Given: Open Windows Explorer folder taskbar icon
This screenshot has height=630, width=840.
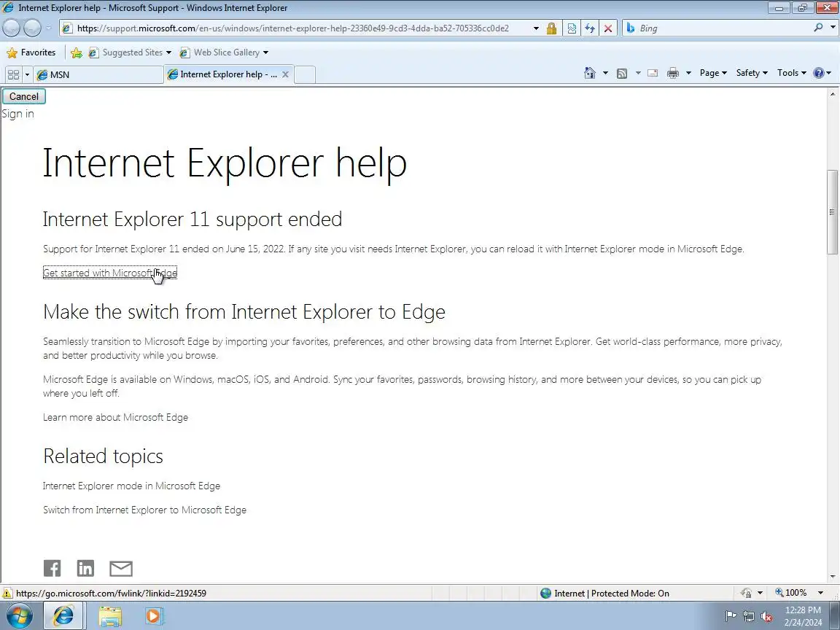Looking at the screenshot, I should 110,616.
